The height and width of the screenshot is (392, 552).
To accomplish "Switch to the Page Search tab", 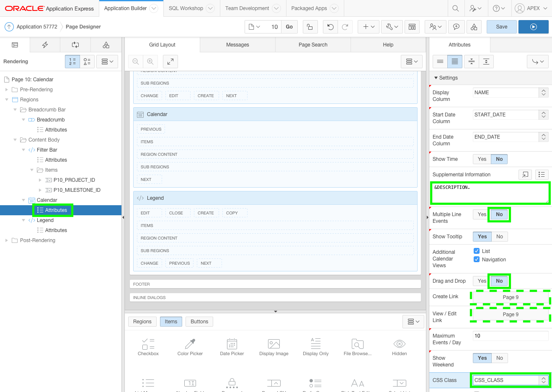I will (313, 45).
